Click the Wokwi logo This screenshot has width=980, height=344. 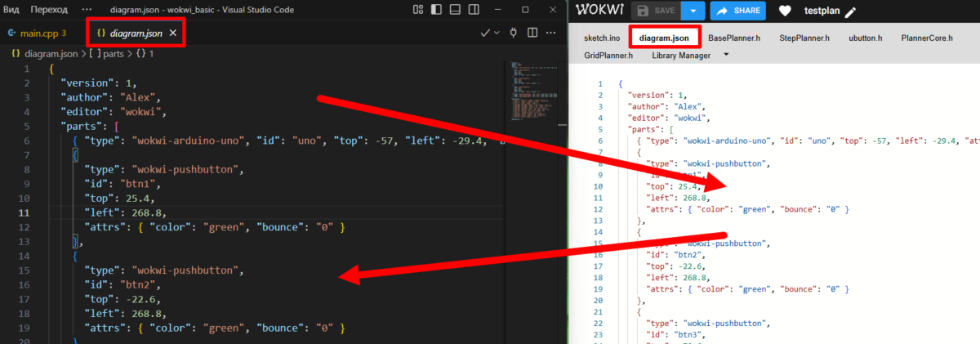click(x=598, y=11)
